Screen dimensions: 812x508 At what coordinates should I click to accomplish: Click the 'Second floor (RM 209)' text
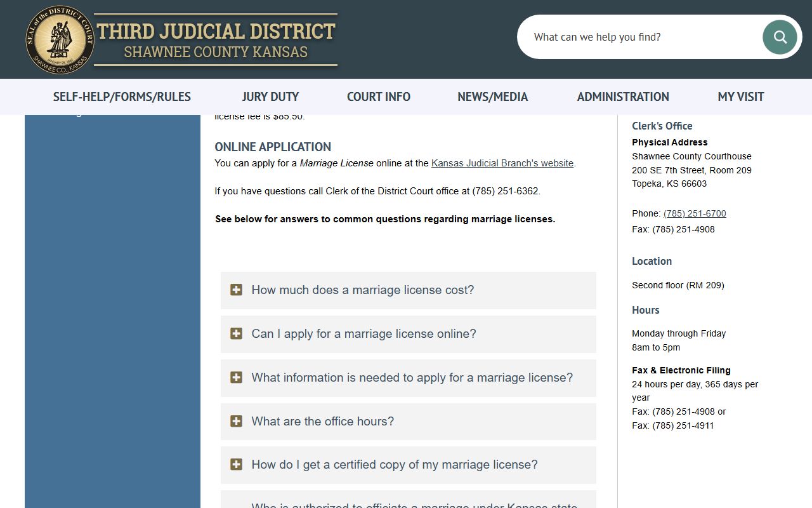[x=678, y=285]
